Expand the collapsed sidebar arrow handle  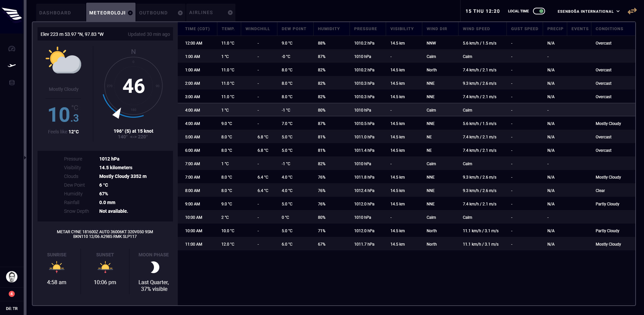coord(25,157)
